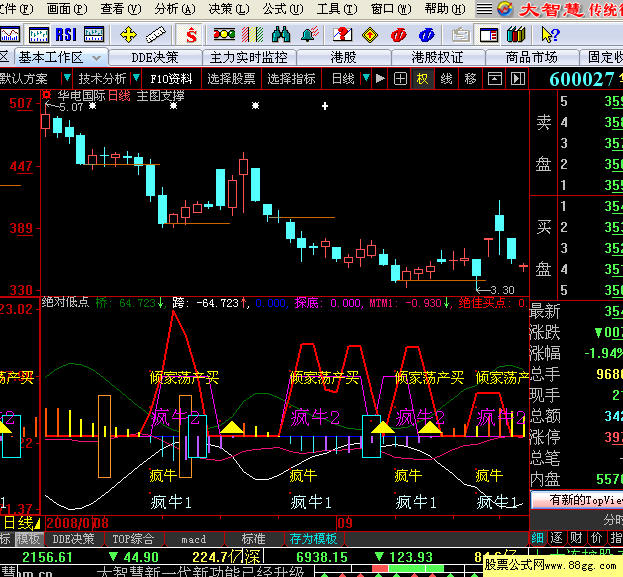Viewport: 623px width, 577px height.
Task: Toggle the 线 drawing button
Action: click(446, 79)
